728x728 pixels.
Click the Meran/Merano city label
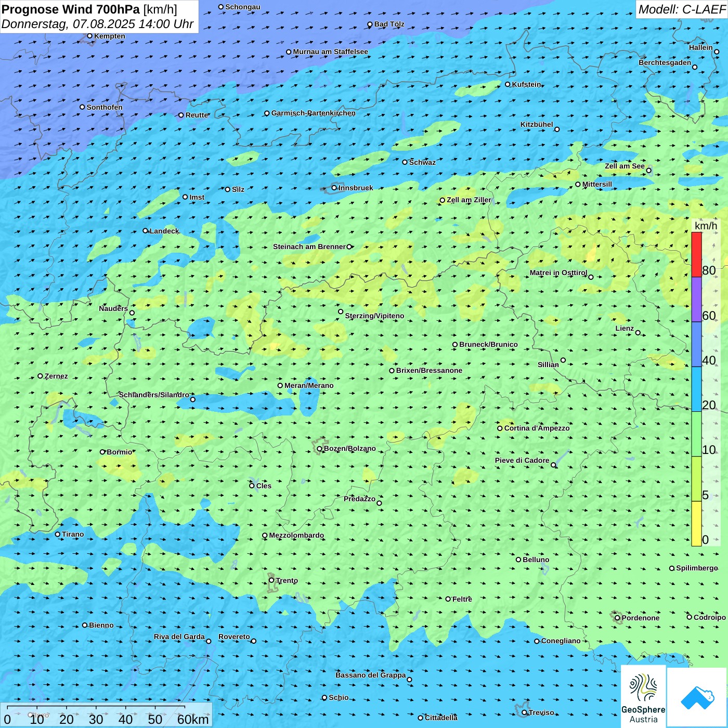(309, 385)
